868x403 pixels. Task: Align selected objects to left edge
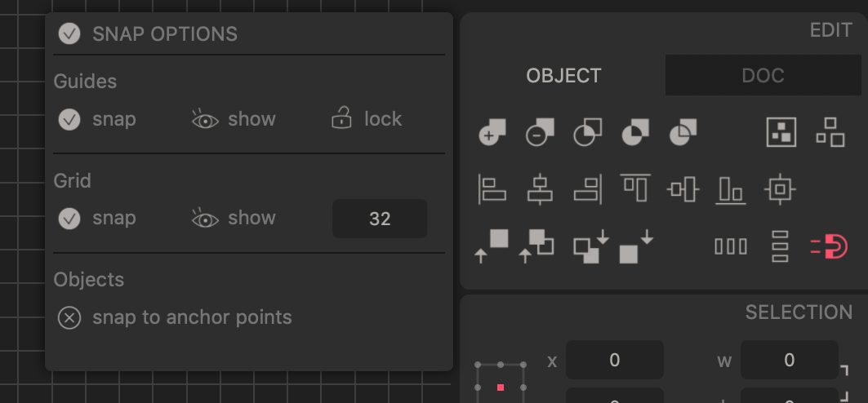click(x=492, y=189)
